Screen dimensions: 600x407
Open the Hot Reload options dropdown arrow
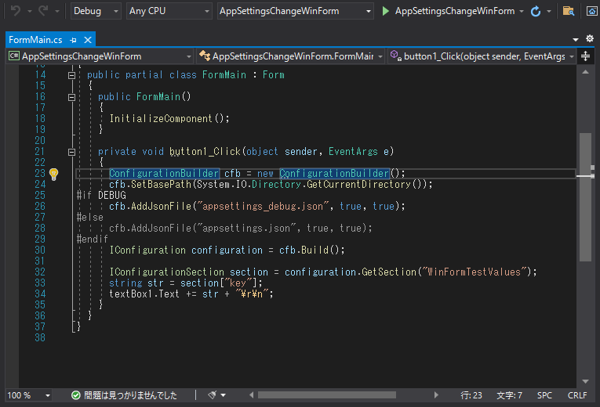pyautogui.click(x=549, y=11)
